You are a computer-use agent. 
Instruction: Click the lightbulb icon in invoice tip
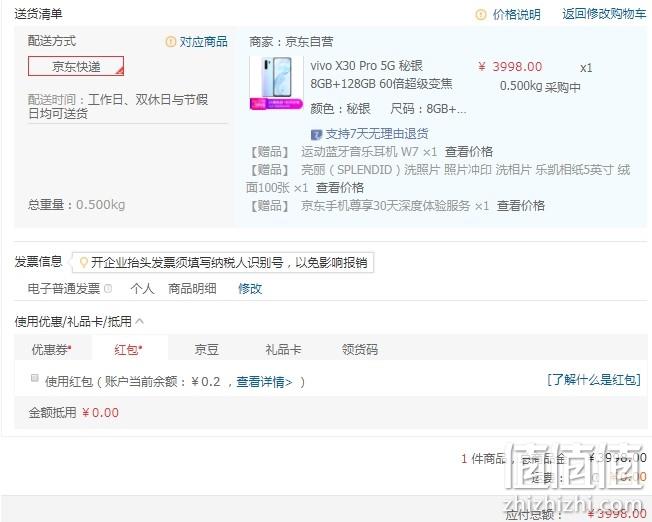tap(84, 263)
